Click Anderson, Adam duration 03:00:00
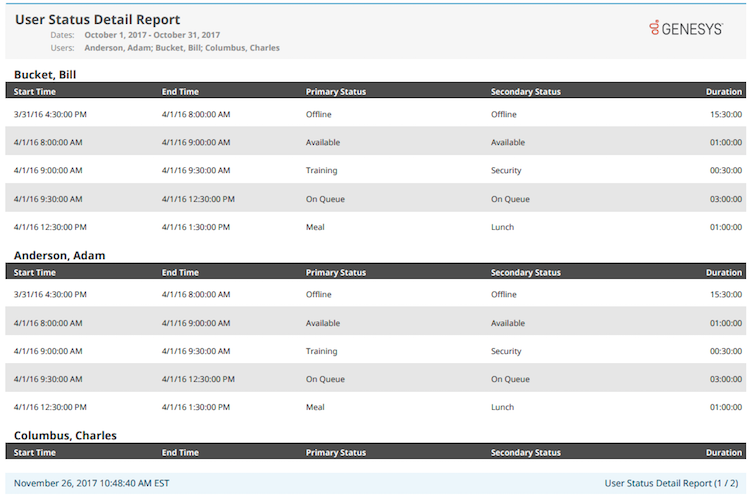The image size is (750, 497). point(726,379)
